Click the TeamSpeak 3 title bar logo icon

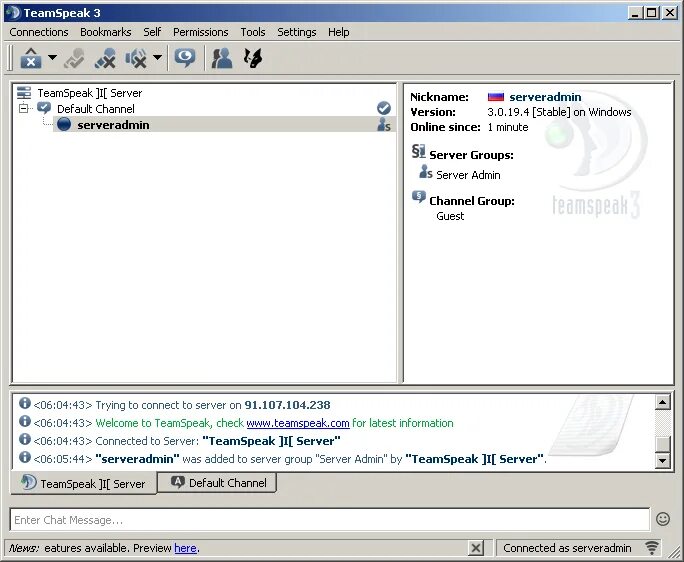pos(13,13)
